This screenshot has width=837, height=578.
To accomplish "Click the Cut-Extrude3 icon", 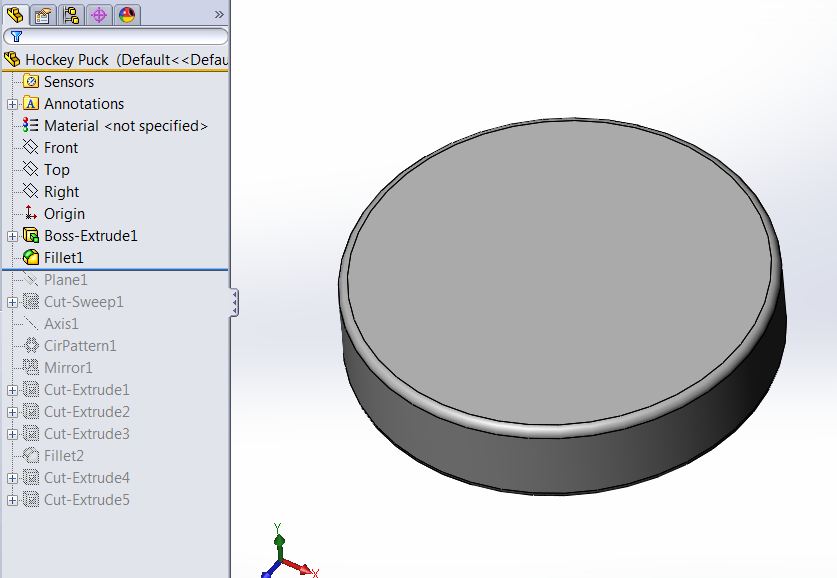I will click(x=31, y=433).
